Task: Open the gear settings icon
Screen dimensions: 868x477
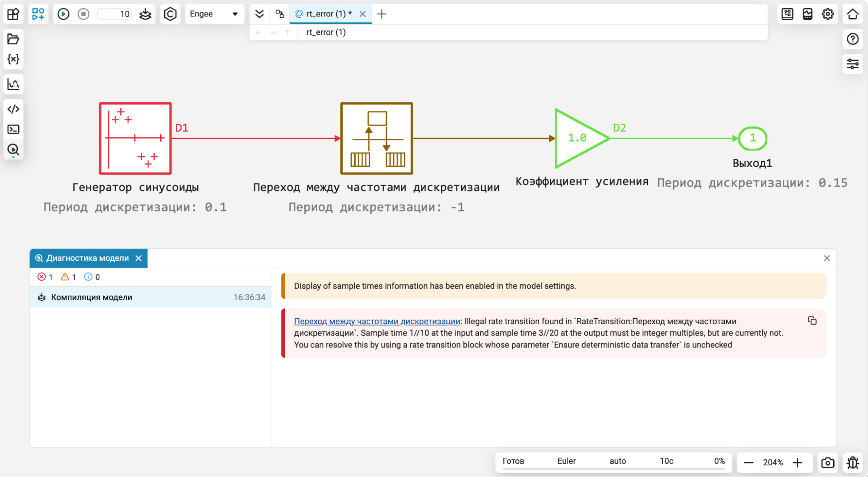Action: tap(828, 14)
